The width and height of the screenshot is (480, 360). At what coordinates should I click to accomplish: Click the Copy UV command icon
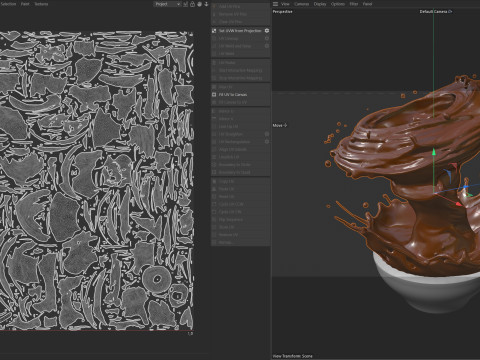(214, 181)
